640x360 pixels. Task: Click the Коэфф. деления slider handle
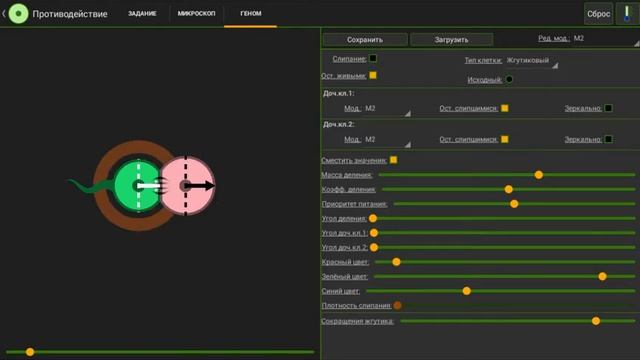[x=509, y=189]
